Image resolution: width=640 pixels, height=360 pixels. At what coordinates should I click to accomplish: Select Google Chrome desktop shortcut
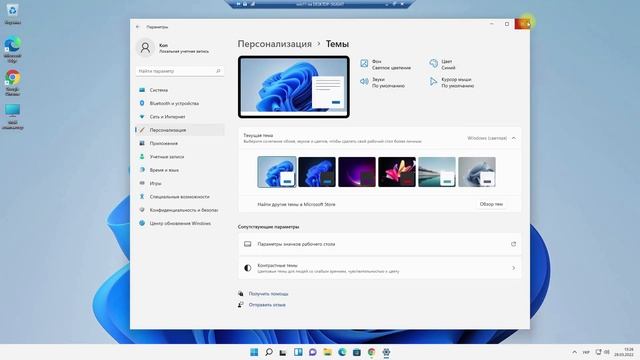click(12, 83)
